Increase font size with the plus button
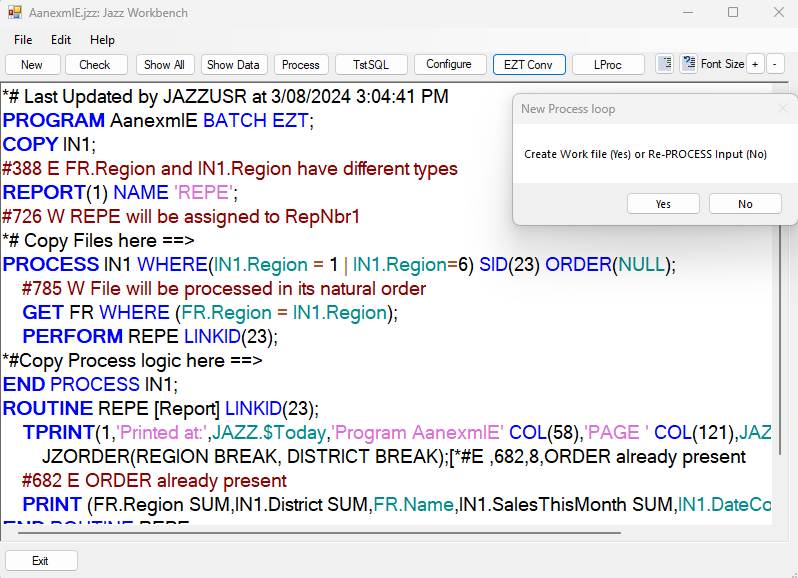Screen dimensions: 798x578 tap(755, 64)
